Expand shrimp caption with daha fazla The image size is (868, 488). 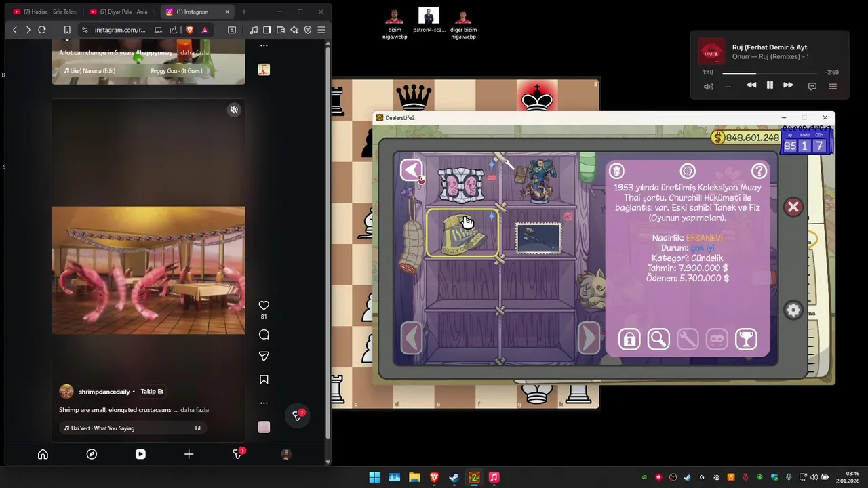pos(195,410)
